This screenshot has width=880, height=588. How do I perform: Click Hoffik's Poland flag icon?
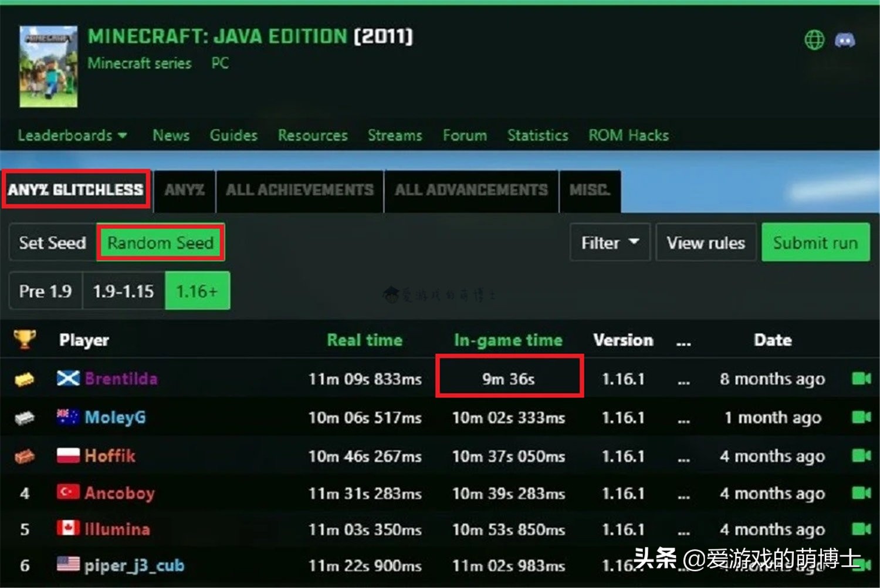[x=68, y=455]
